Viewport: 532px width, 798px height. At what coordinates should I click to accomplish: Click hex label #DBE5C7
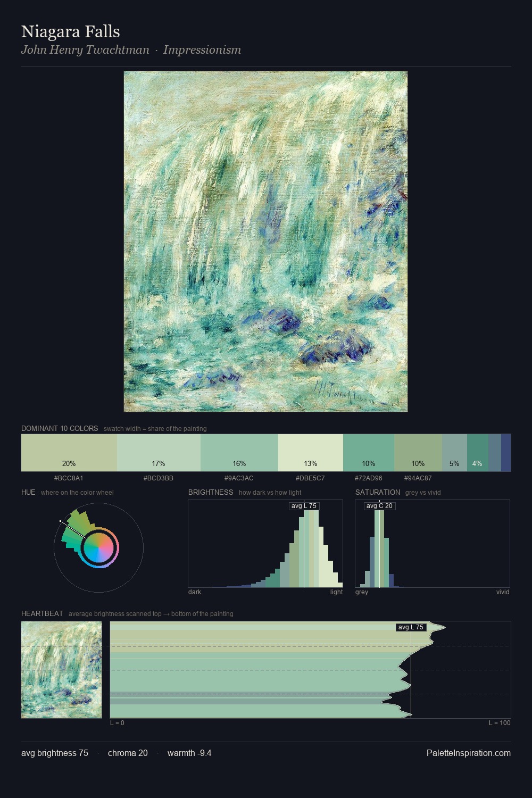point(310,478)
